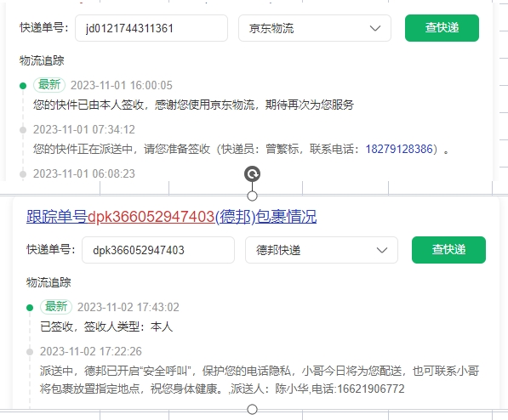
Task: Click the 最新 badge in the Deppon tracking list
Action: 56,307
